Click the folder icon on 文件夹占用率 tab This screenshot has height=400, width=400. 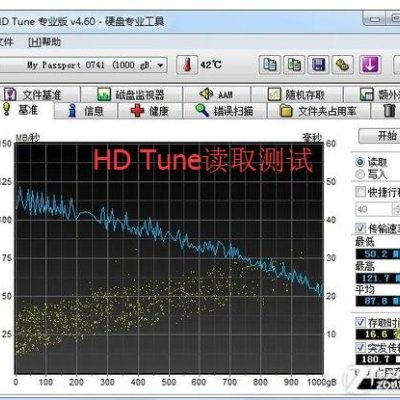286,111
